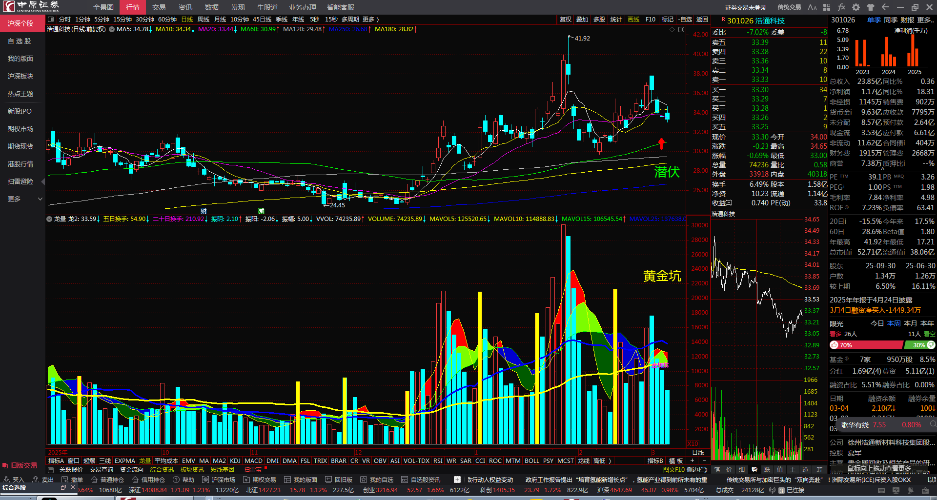The height and width of the screenshot is (500, 937).
Task: Select the 5分钟 period
Action: [102, 20]
